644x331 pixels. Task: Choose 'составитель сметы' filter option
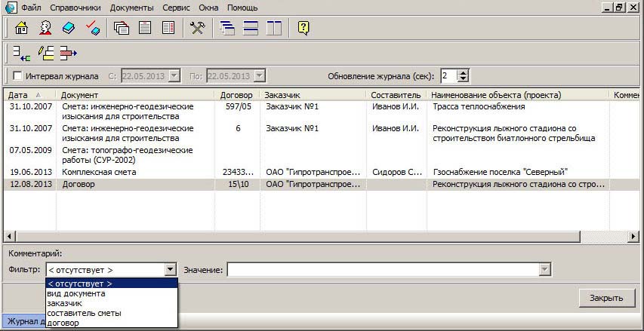tap(112, 314)
